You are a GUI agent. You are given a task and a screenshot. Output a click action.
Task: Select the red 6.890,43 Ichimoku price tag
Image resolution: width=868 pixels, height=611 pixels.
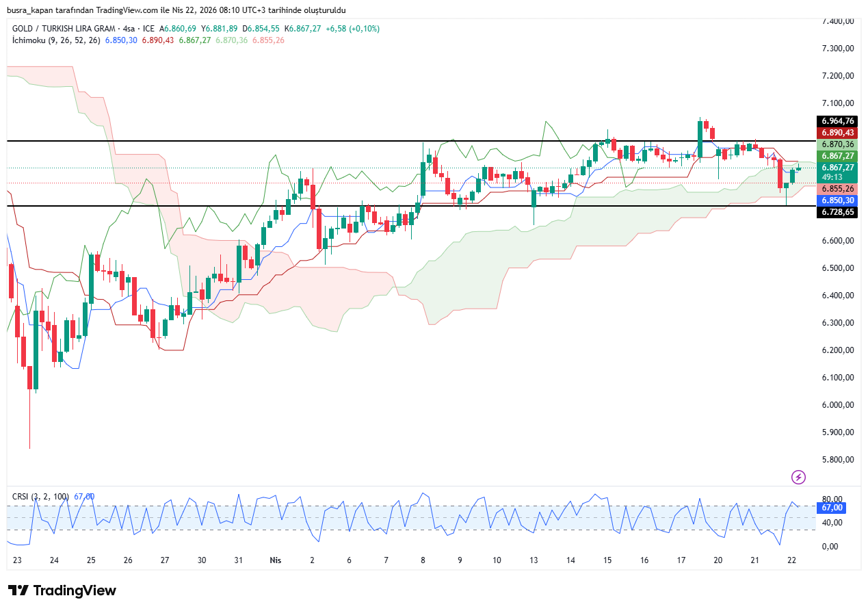pyautogui.click(x=838, y=133)
